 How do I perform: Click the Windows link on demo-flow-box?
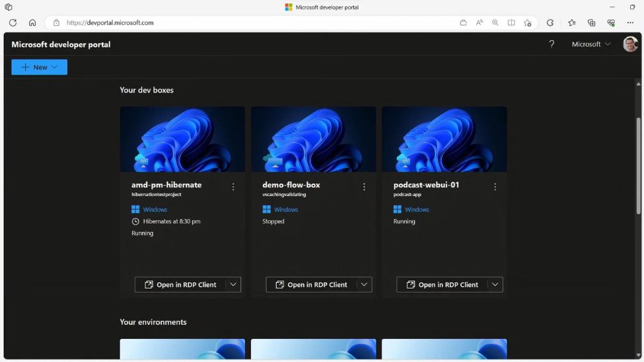click(x=286, y=209)
